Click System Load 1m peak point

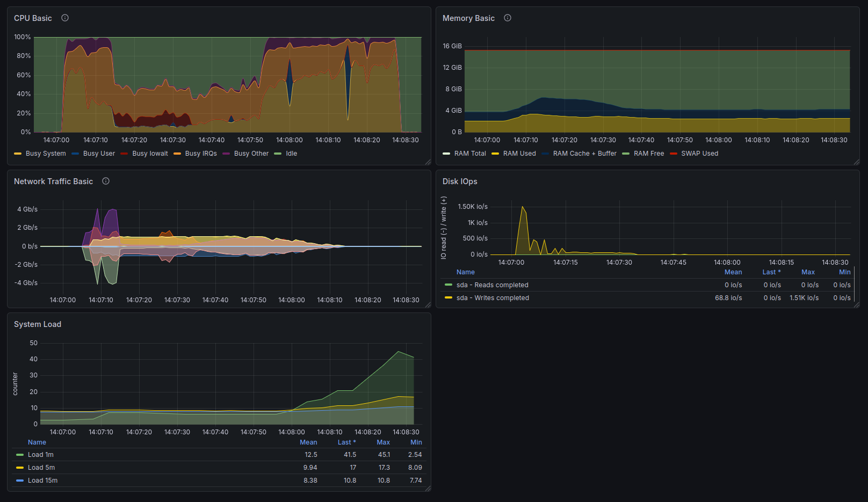pyautogui.click(x=399, y=352)
